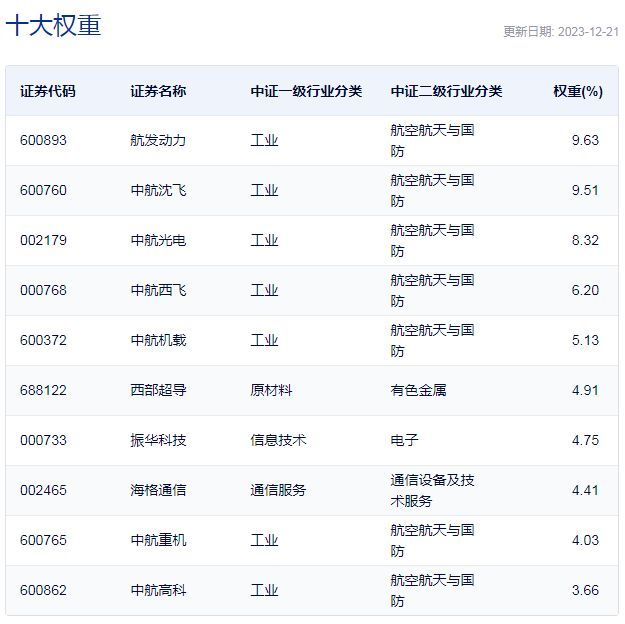The height and width of the screenshot is (624, 625).
Task: Click weight value 5.13
Action: pyautogui.click(x=585, y=341)
